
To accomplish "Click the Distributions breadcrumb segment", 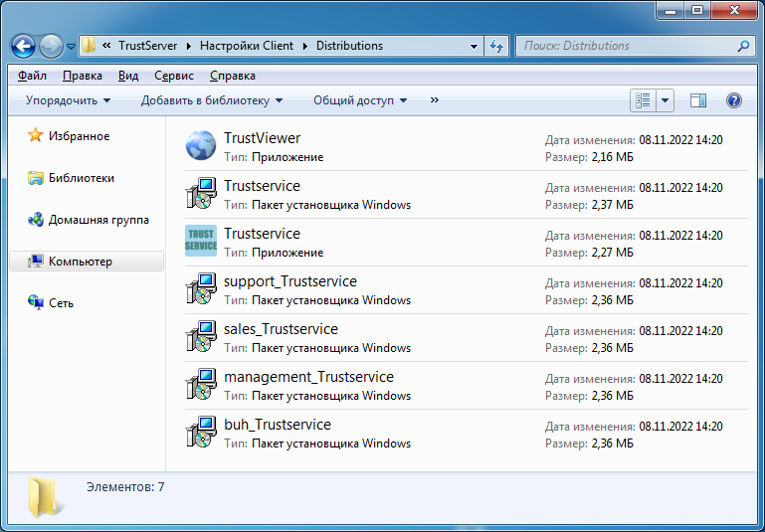I will pos(349,46).
